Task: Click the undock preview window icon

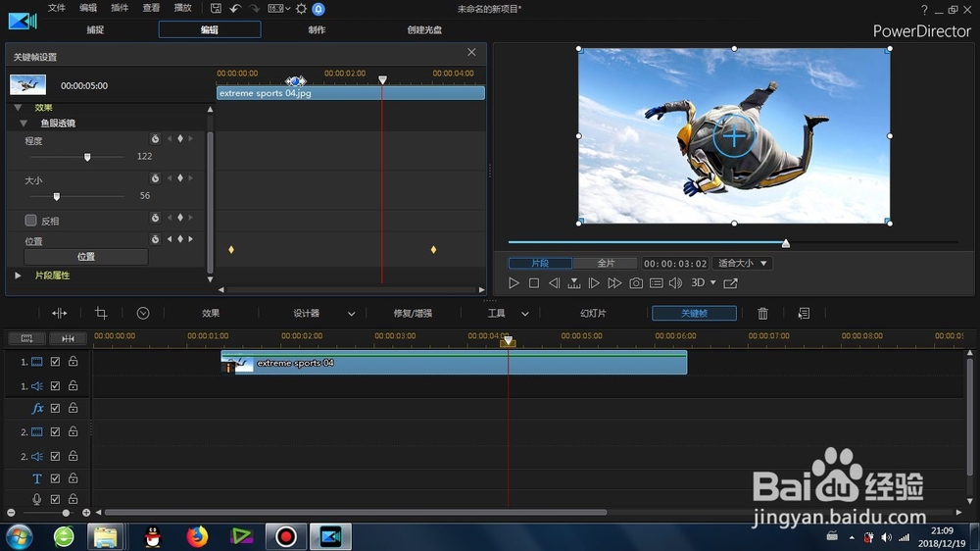Action: pos(730,283)
